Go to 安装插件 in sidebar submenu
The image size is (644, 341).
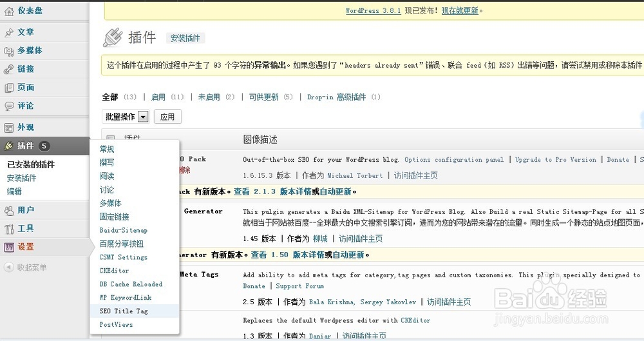[x=22, y=178]
